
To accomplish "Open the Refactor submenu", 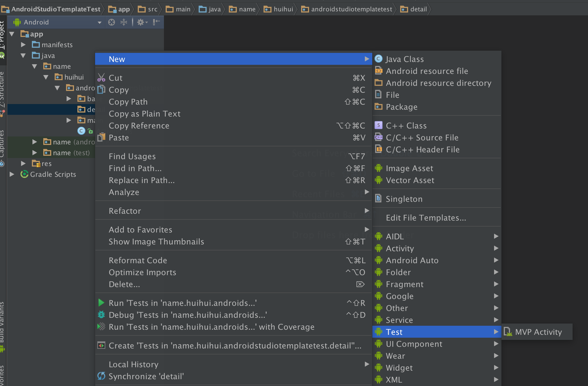I will [233, 211].
